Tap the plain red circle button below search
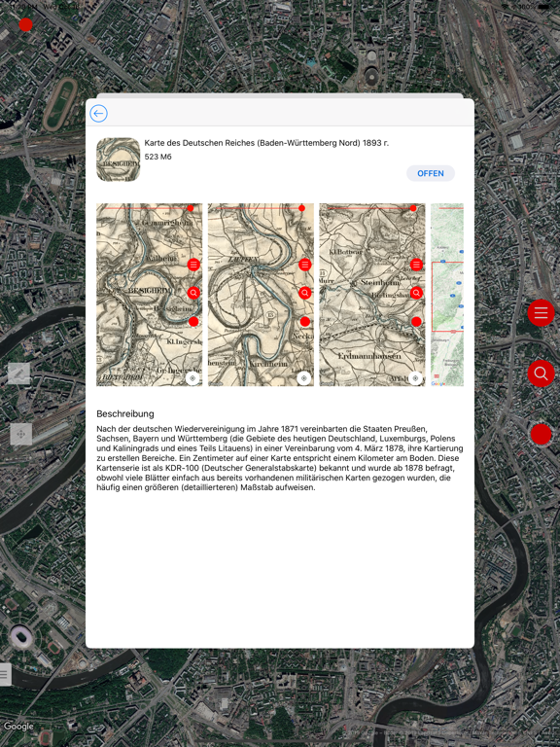 (541, 434)
